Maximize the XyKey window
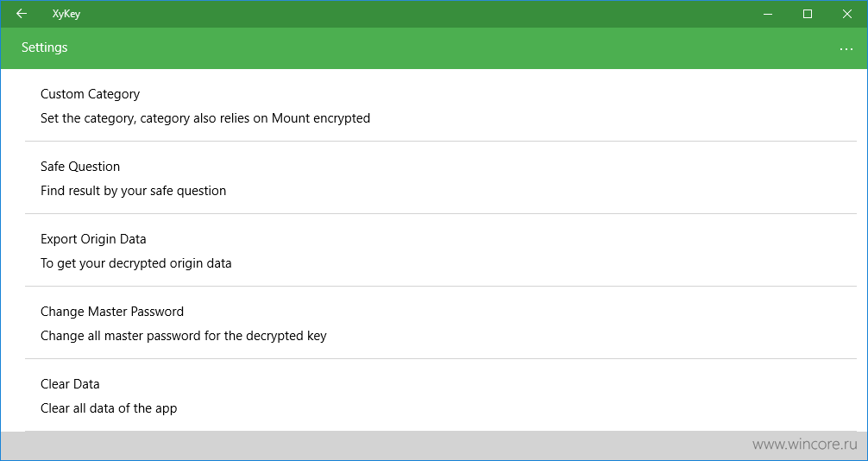The image size is (868, 461). click(x=808, y=14)
